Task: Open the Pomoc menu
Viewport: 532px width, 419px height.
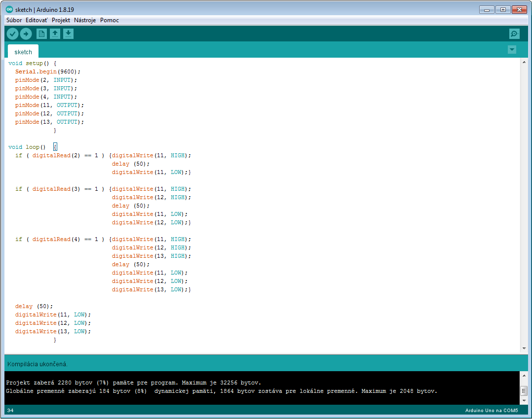Action: pyautogui.click(x=109, y=20)
